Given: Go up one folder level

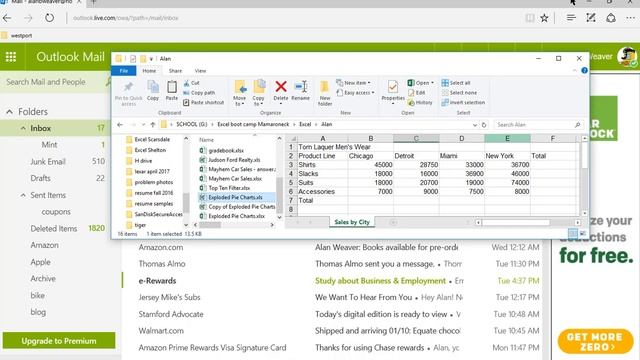Looking at the screenshot, I should 153,124.
